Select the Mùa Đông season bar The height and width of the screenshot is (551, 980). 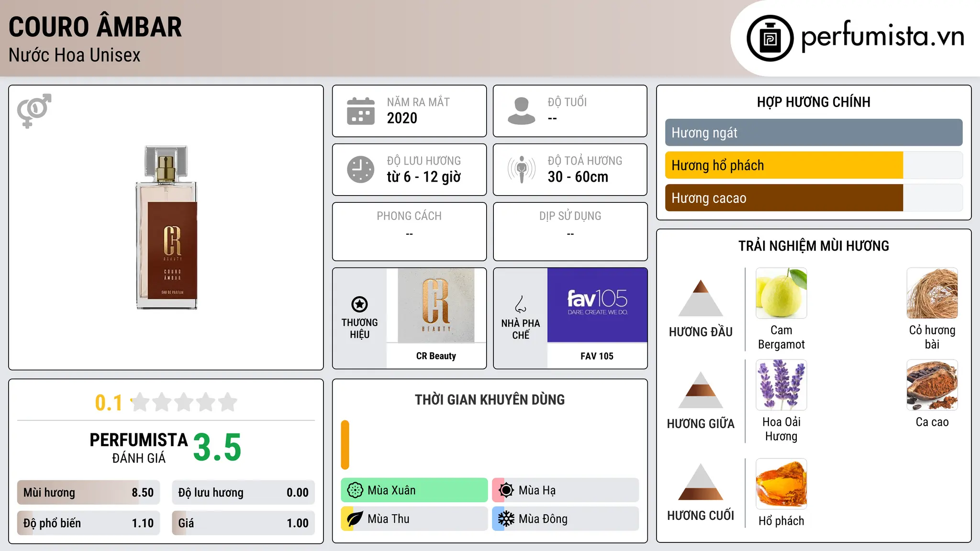tap(566, 519)
